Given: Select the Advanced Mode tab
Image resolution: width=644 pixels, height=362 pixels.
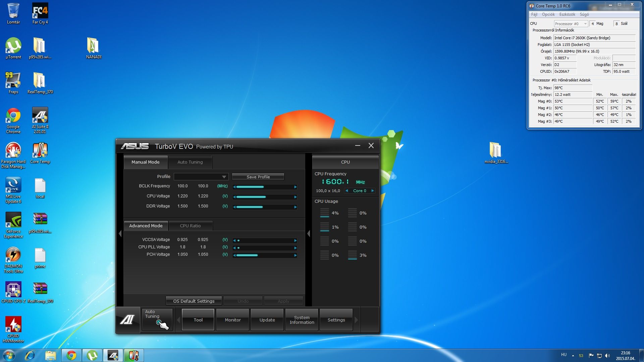Looking at the screenshot, I should point(146,226).
